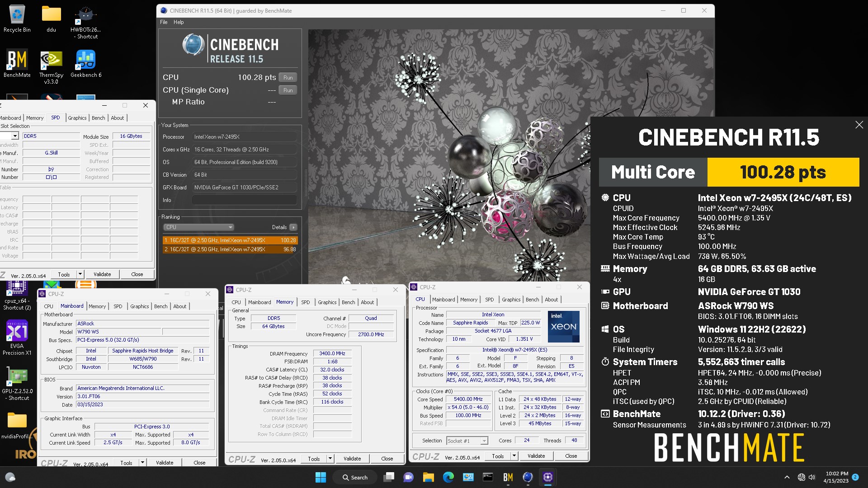Show hidden system tray icons
The image size is (868, 488).
[787, 477]
